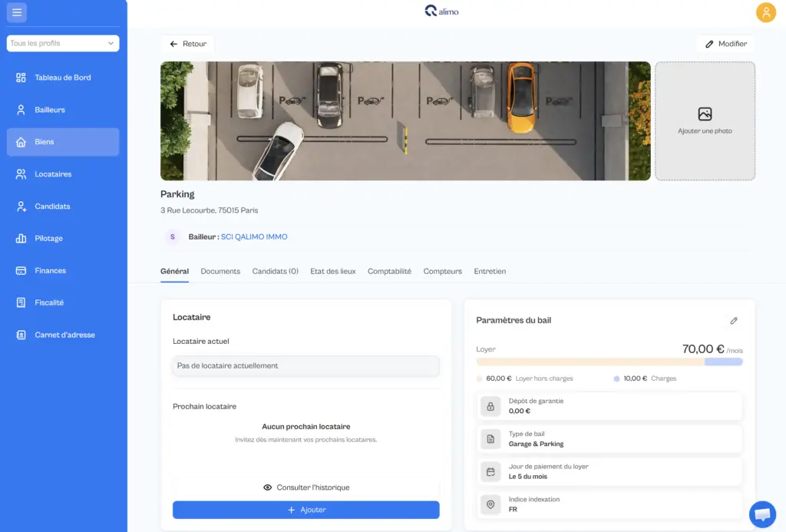Click the Candidats person-plus icon
The image size is (786, 532).
coord(21,206)
